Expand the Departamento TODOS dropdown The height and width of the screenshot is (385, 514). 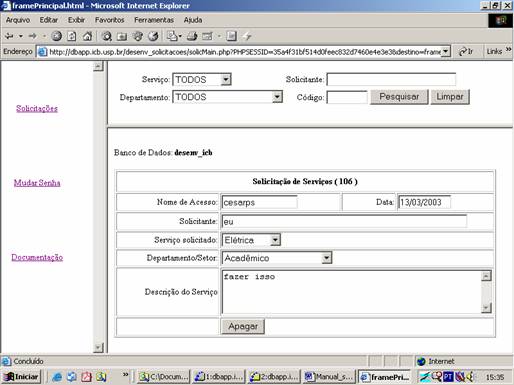[227, 97]
